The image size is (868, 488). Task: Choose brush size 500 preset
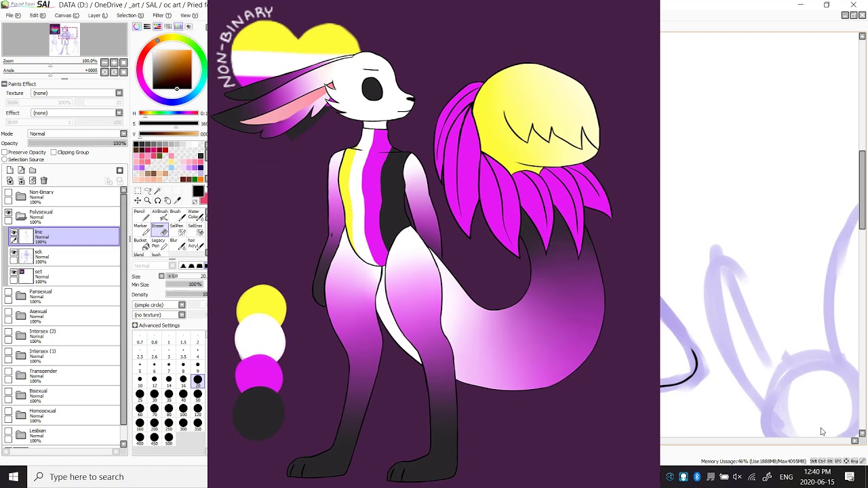click(169, 438)
